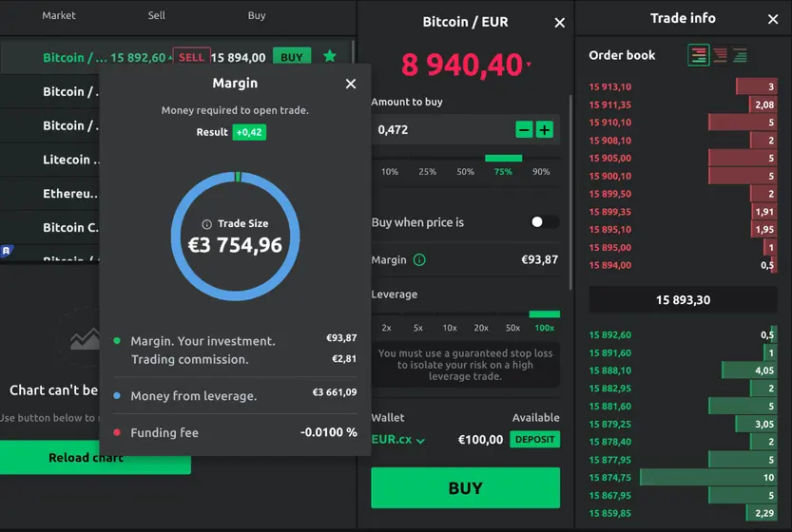The height and width of the screenshot is (532, 792).
Task: Click the Margin. Your investment row
Action: [x=236, y=341]
